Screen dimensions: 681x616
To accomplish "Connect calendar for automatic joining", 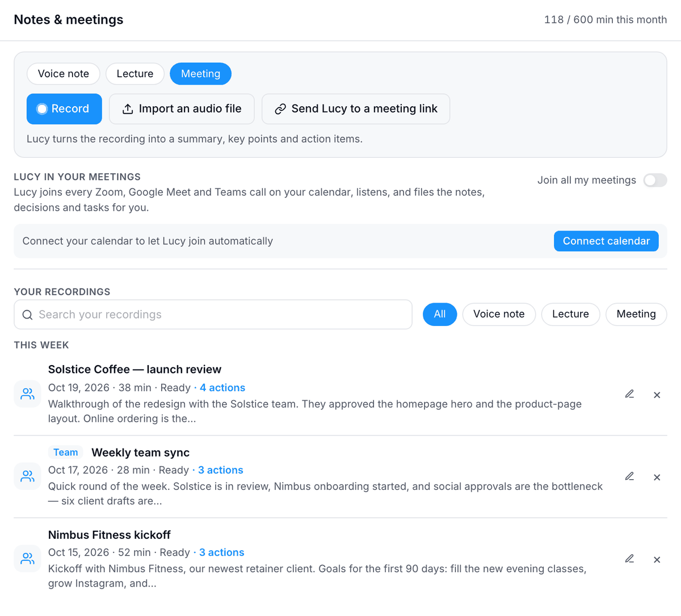I will pos(606,241).
